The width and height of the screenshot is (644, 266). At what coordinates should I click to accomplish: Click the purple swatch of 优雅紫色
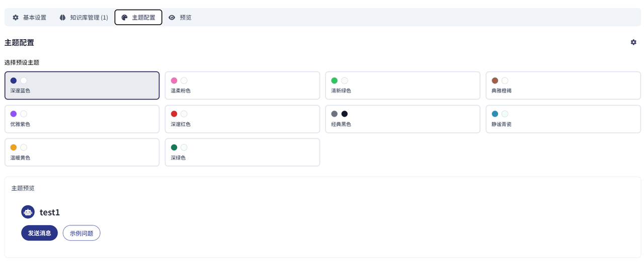click(14, 114)
